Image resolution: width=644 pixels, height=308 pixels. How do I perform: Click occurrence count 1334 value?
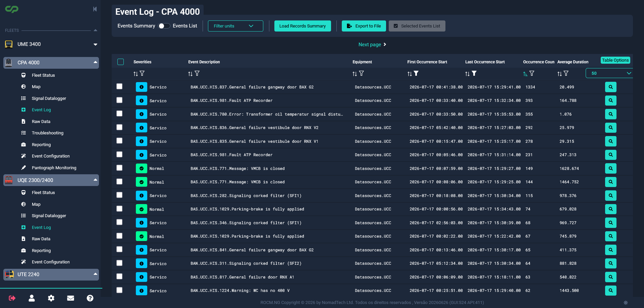(x=530, y=87)
